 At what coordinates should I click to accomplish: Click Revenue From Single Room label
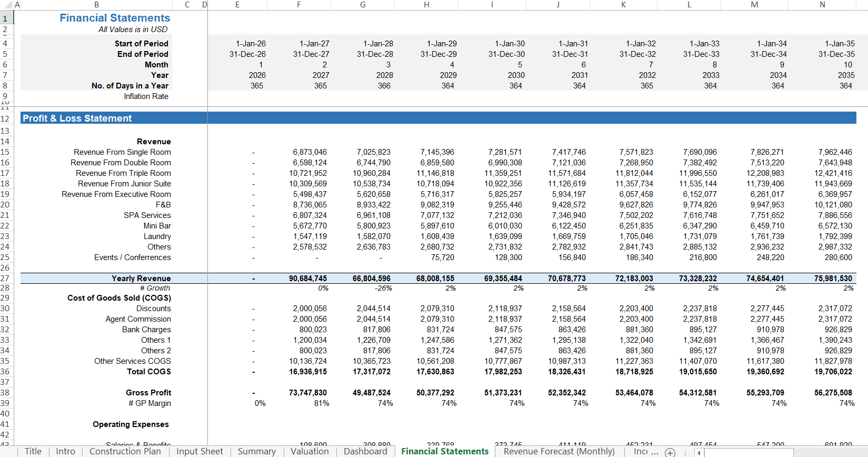coord(122,152)
